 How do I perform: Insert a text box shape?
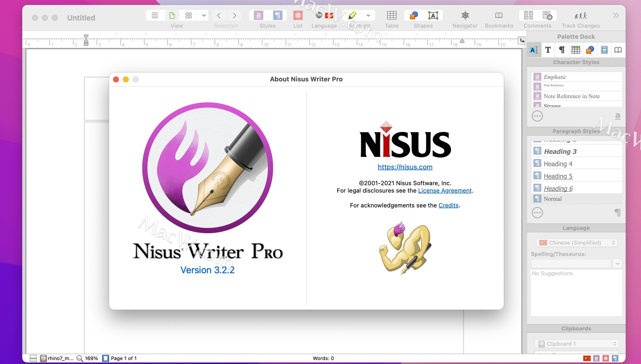433,15
